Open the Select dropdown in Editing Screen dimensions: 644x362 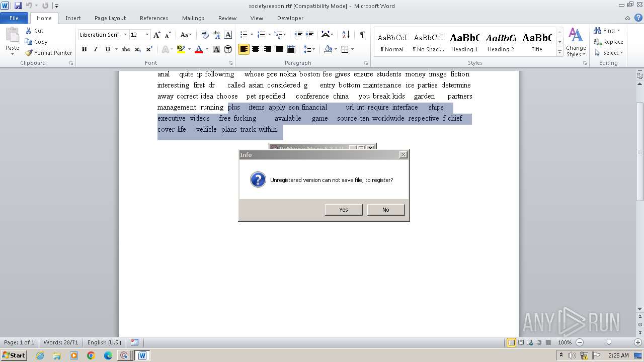(x=609, y=53)
